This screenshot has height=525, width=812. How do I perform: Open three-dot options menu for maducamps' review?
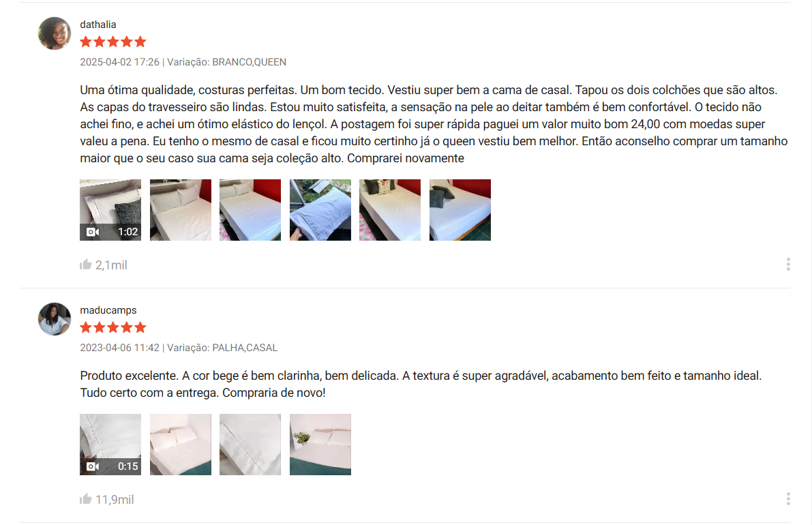point(788,499)
